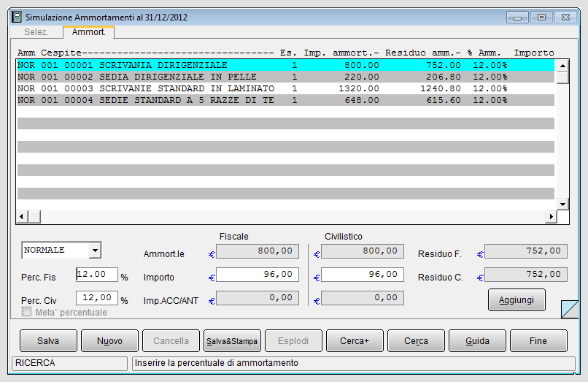Click the euro icon beside Fiscale Imp.ACC/ANT
Viewport: 588px width, 382px height.
tap(212, 301)
